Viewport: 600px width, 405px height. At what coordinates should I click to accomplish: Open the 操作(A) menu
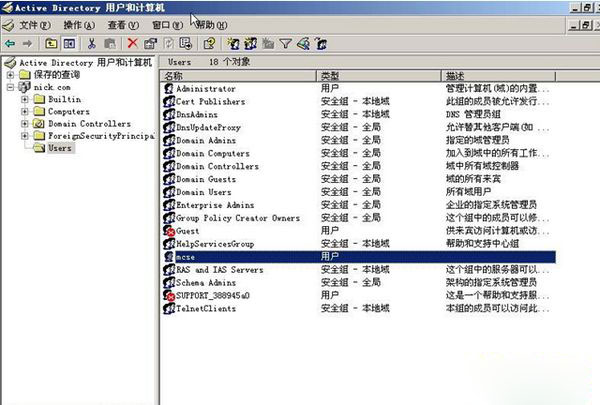point(79,25)
